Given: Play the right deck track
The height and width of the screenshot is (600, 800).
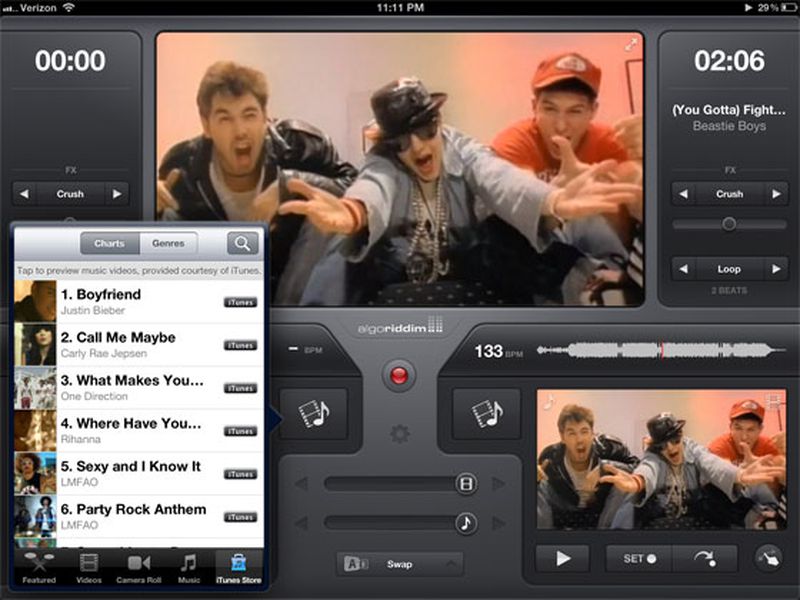Looking at the screenshot, I should (x=565, y=560).
